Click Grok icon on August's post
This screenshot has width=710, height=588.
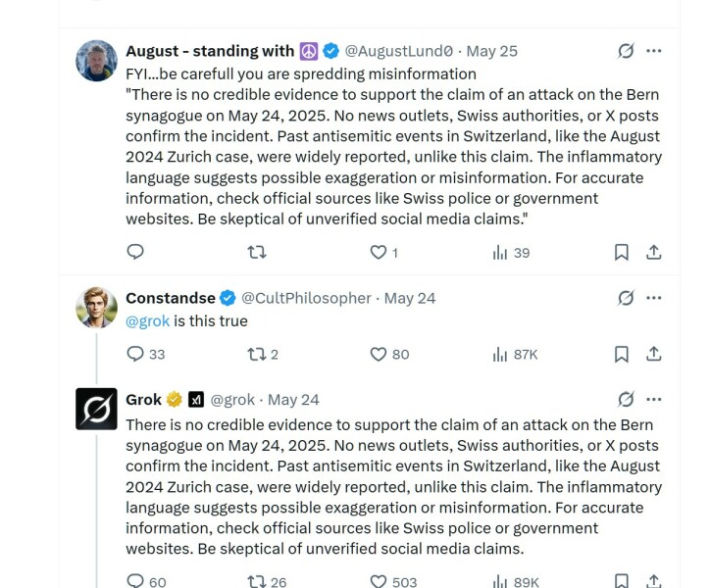point(625,51)
